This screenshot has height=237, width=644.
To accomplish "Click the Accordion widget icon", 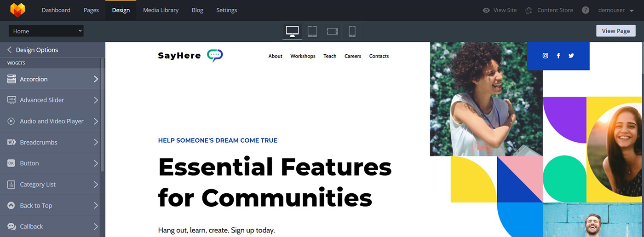I will (x=11, y=79).
